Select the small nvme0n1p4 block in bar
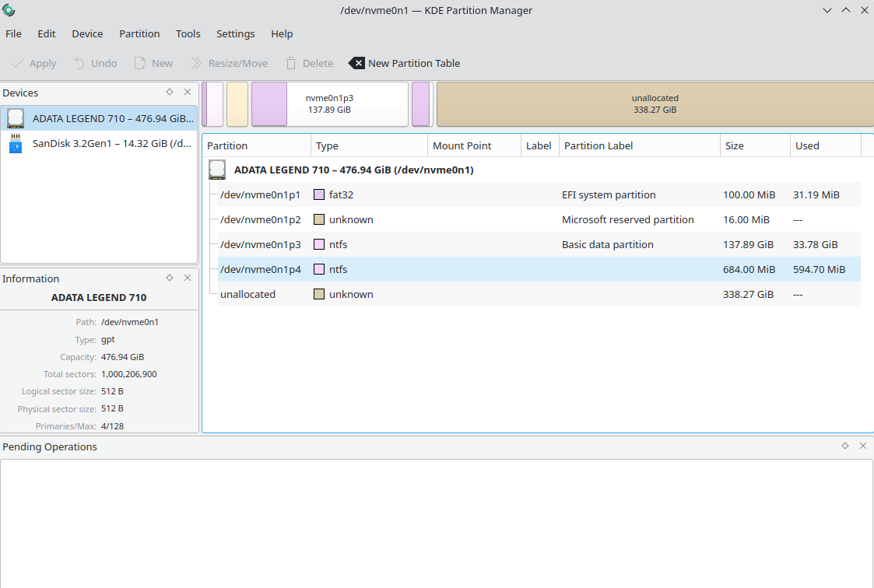The height and width of the screenshot is (588, 874). (421, 104)
